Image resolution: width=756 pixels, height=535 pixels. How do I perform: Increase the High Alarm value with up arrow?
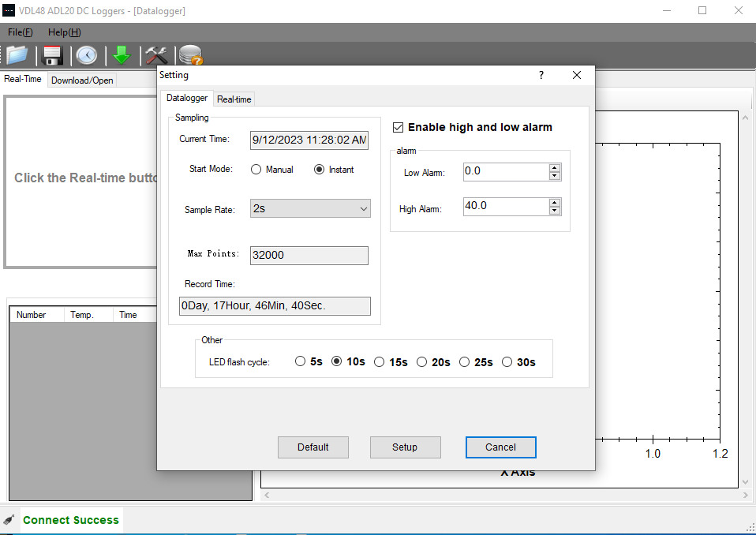[x=555, y=202]
